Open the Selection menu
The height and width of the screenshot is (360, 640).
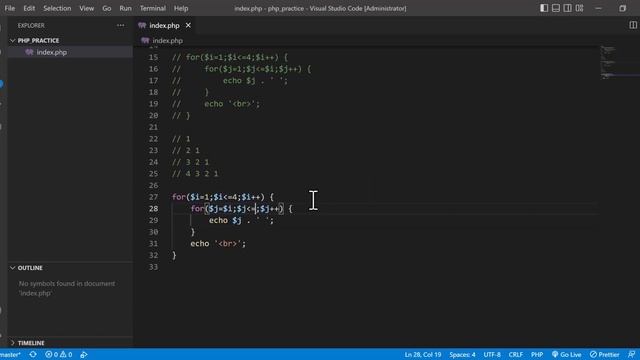coord(57,8)
